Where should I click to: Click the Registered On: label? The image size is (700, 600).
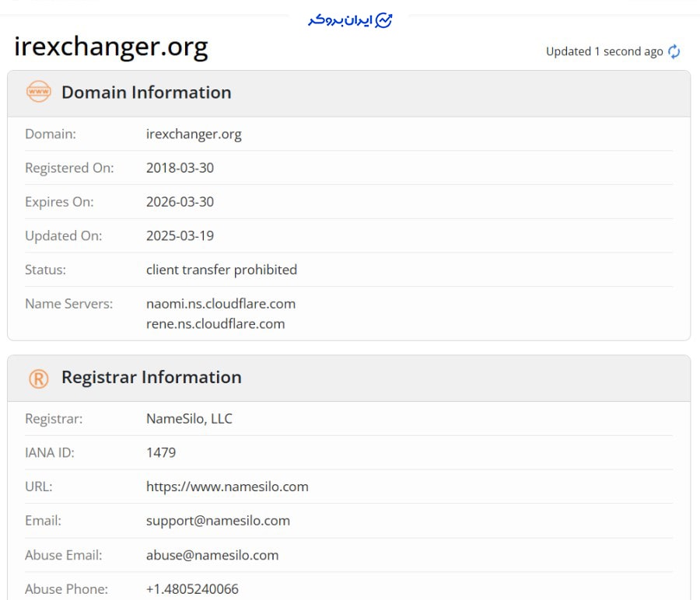tap(69, 168)
